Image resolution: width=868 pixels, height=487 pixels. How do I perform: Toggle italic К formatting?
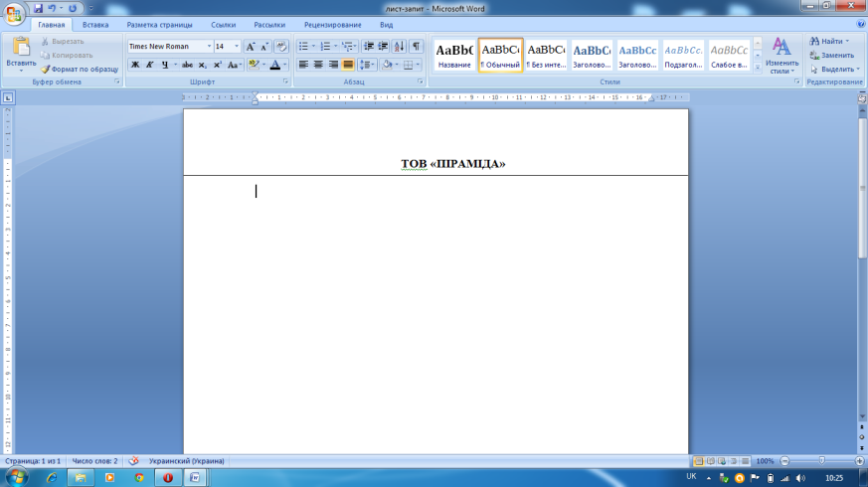149,65
